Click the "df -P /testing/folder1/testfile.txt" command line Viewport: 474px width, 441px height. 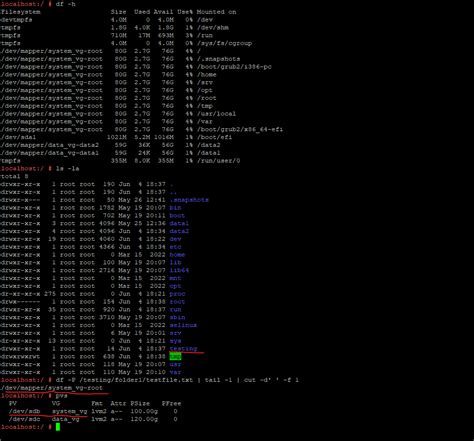point(124,380)
